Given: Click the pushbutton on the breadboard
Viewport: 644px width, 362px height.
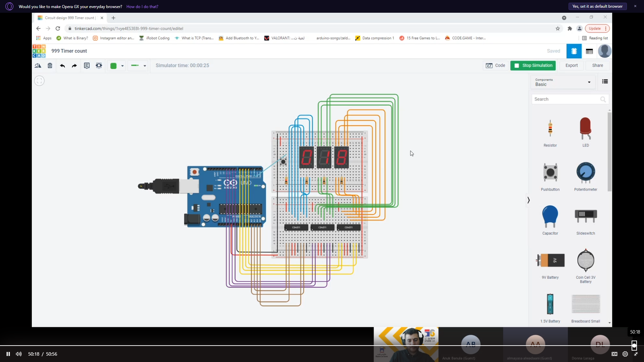Looking at the screenshot, I should click(x=283, y=162).
